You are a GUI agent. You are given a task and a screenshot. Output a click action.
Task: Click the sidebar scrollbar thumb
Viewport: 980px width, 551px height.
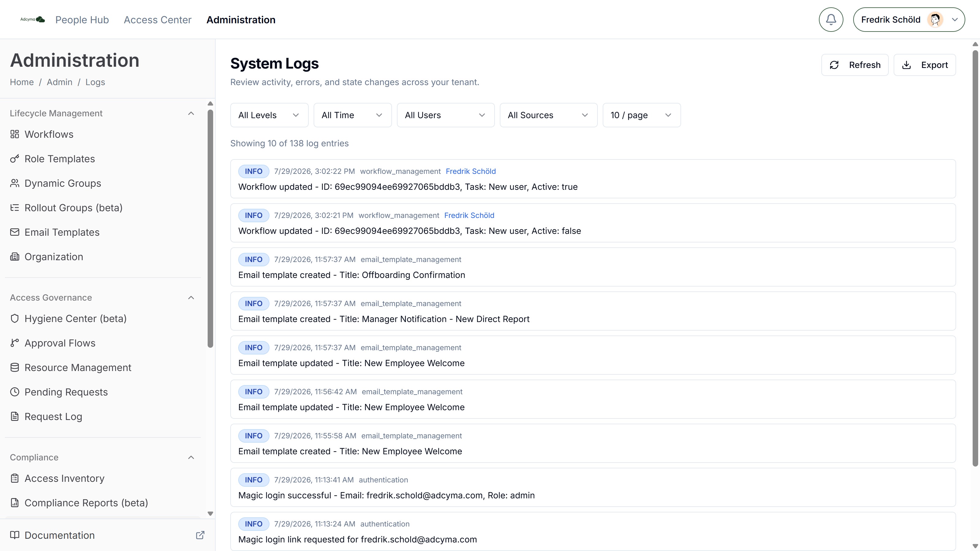coord(210,228)
